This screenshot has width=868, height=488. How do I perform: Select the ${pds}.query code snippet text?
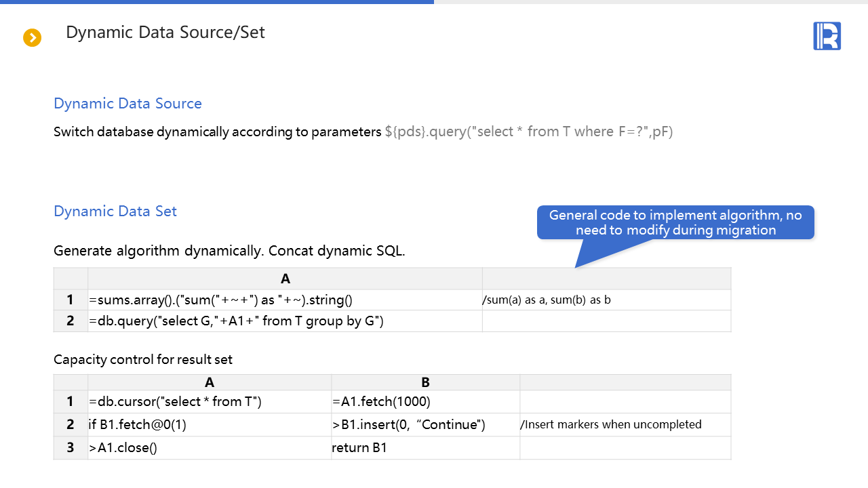point(529,132)
